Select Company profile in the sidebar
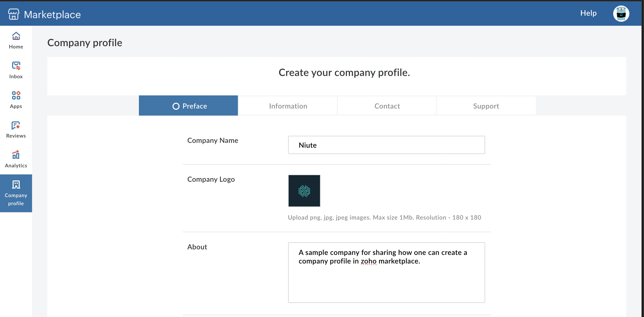Viewport: 644px width, 317px height. [x=16, y=193]
